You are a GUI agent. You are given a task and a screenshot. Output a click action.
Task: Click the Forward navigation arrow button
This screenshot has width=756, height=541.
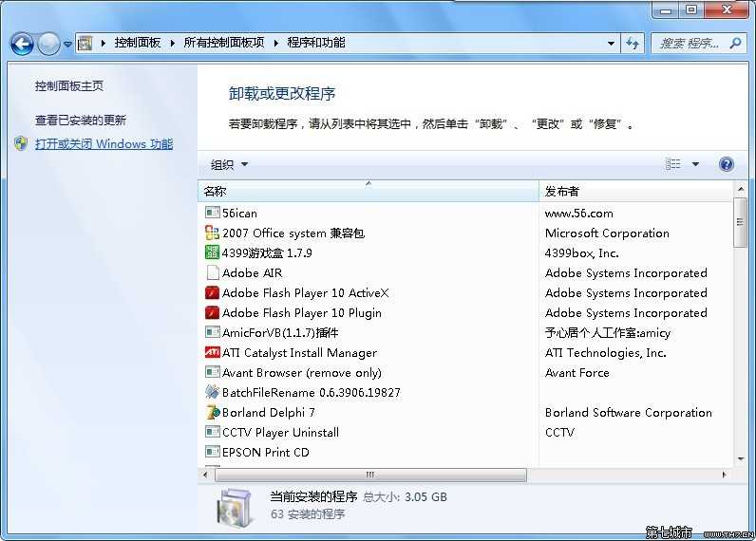click(x=48, y=45)
